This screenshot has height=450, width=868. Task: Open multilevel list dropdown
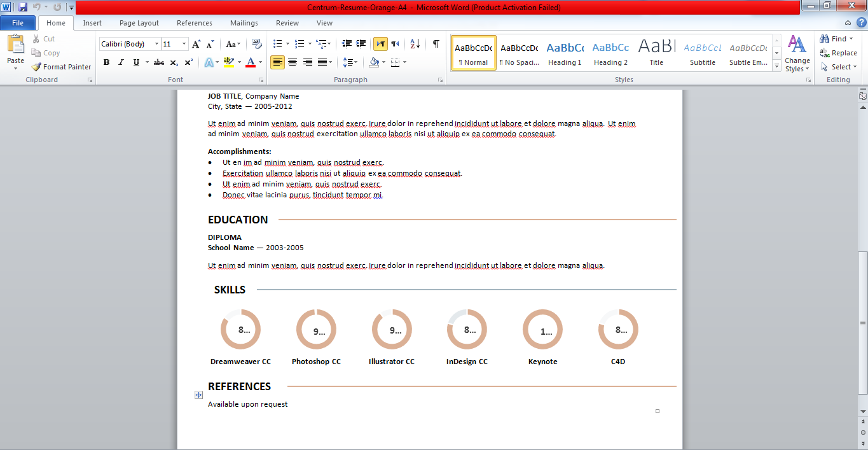pos(324,44)
